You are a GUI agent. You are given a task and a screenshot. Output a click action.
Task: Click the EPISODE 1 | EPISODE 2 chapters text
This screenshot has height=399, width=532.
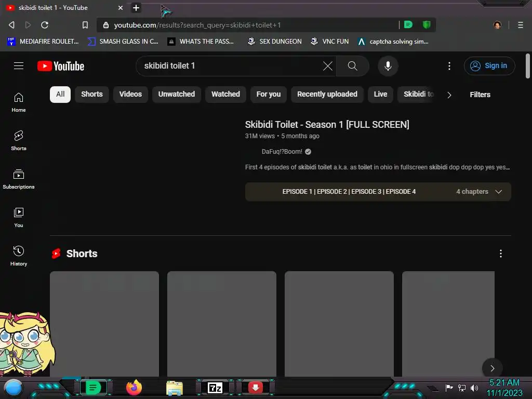pos(349,192)
